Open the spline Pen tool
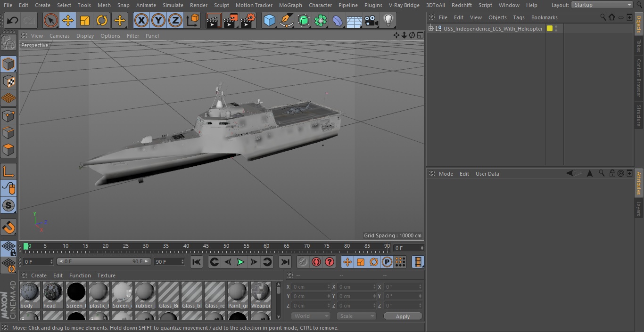This screenshot has height=332, width=644. pyautogui.click(x=286, y=20)
